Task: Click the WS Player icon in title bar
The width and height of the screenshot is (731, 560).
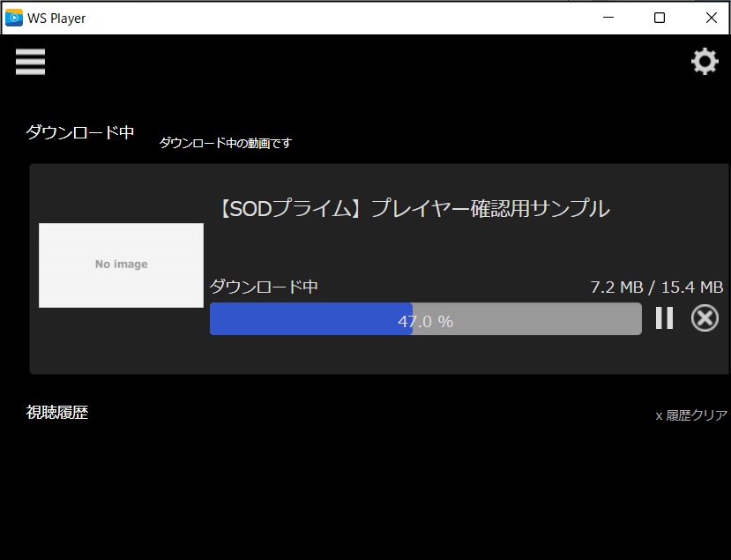Action: [x=12, y=17]
